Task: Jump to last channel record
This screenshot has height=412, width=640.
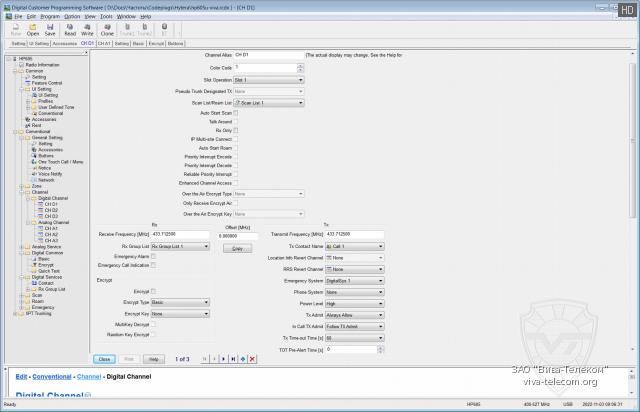Action: pos(233,358)
